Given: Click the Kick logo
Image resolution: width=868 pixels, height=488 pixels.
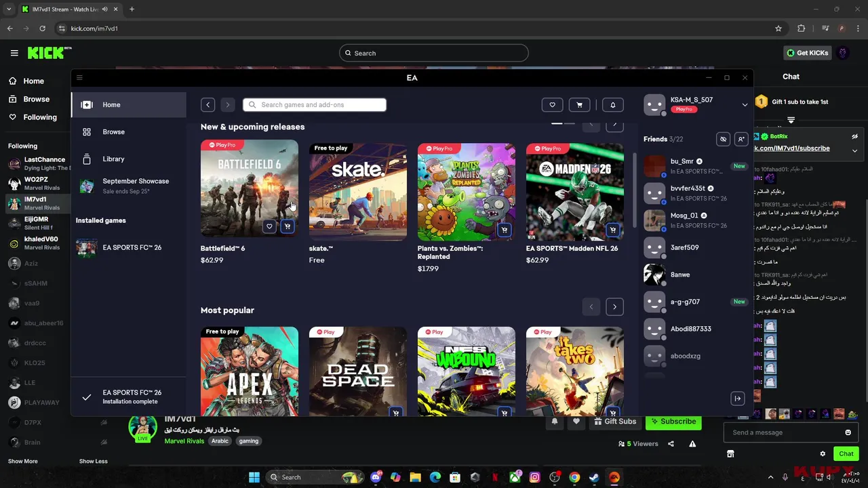Looking at the screenshot, I should tap(50, 52).
